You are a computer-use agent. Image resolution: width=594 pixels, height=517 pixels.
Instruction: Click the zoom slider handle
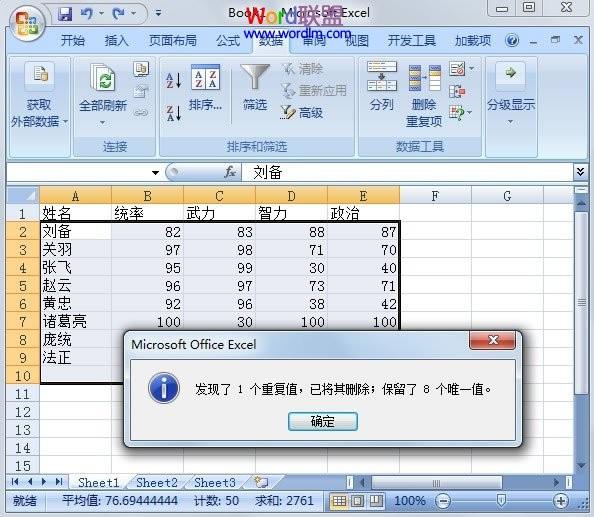tap(501, 501)
